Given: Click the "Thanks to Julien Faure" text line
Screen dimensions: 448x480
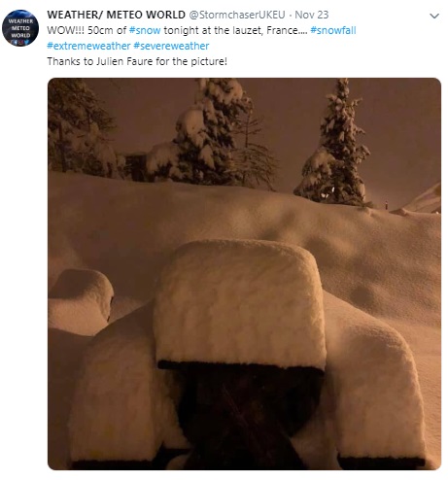Looking at the screenshot, I should [137, 61].
